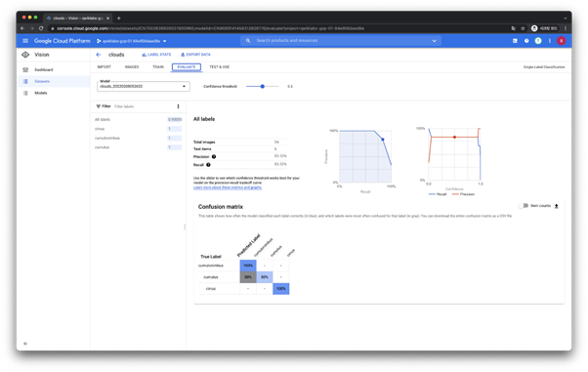Click the Label Stats chart icon
This screenshot has height=372, width=588.
click(144, 55)
